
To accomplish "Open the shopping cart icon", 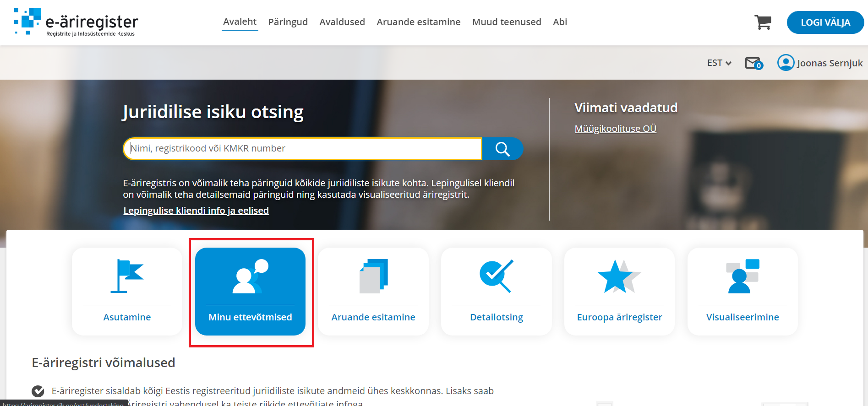I will point(763,22).
